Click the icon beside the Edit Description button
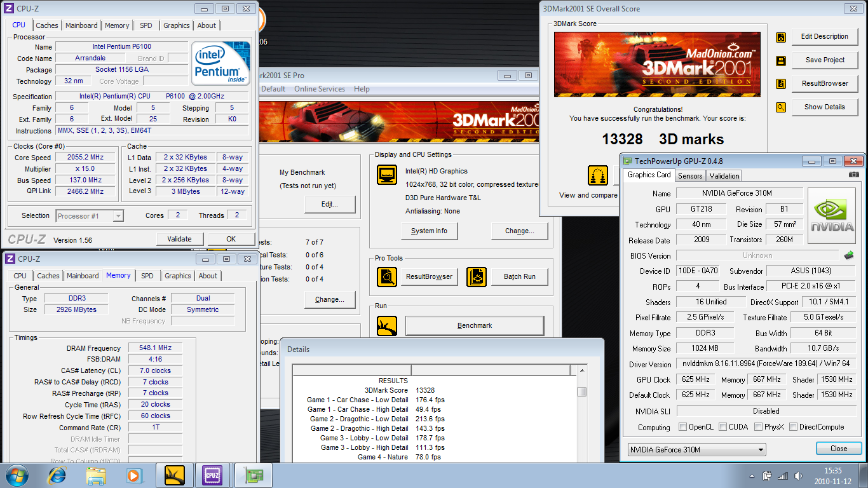868x488 pixels. point(781,37)
